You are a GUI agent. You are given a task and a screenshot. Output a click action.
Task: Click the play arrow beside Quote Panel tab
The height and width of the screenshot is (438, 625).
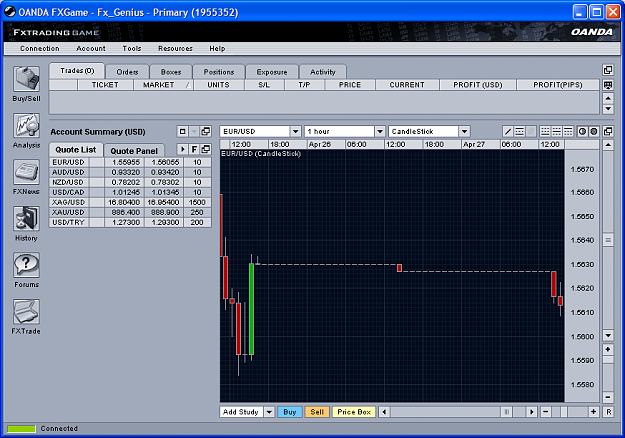point(183,149)
